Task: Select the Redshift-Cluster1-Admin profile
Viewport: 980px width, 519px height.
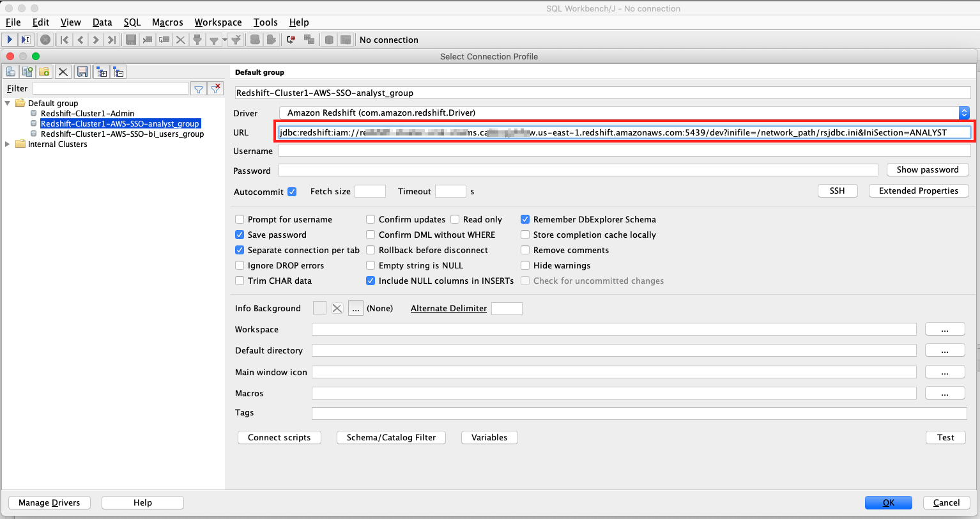Action: pyautogui.click(x=88, y=113)
